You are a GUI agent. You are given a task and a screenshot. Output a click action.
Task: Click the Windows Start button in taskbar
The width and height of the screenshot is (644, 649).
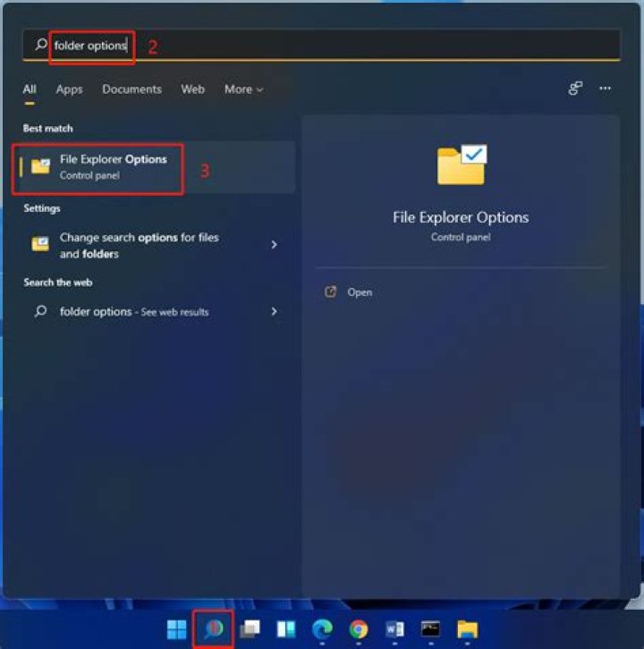(x=177, y=629)
